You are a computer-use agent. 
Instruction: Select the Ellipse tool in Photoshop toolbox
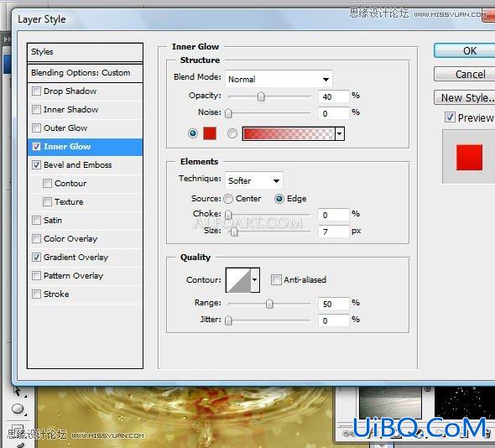click(x=18, y=409)
